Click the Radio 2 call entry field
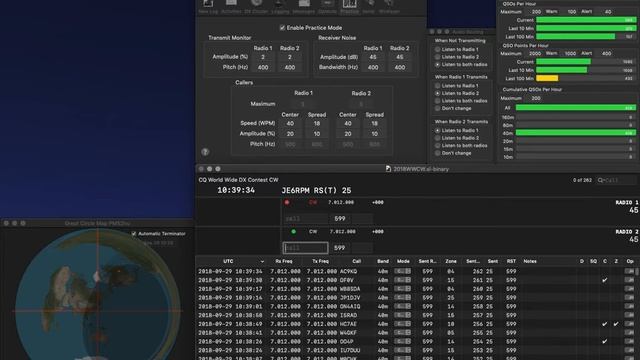Viewport: 640px width, 360px height. tap(305, 248)
